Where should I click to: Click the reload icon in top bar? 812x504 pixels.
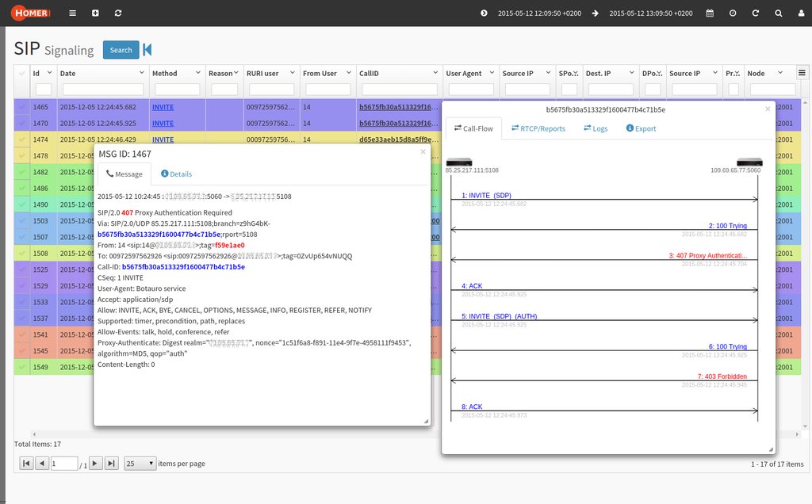pos(756,13)
